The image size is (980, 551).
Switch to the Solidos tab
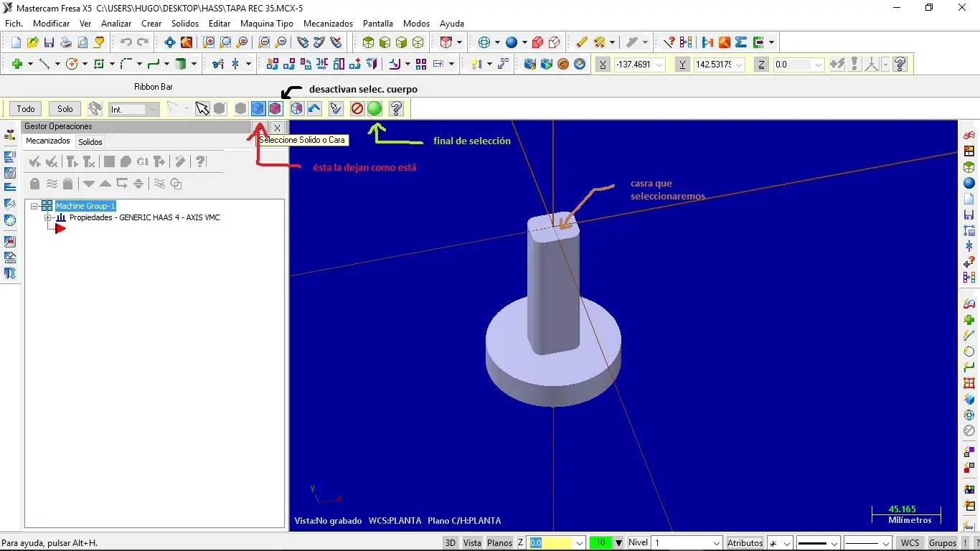coord(90,142)
